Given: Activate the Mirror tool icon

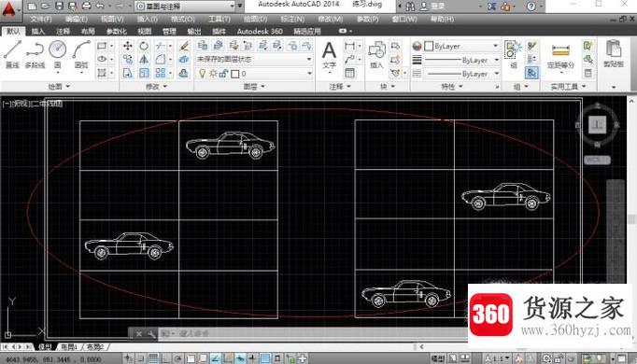Looking at the screenshot, I should tap(144, 59).
